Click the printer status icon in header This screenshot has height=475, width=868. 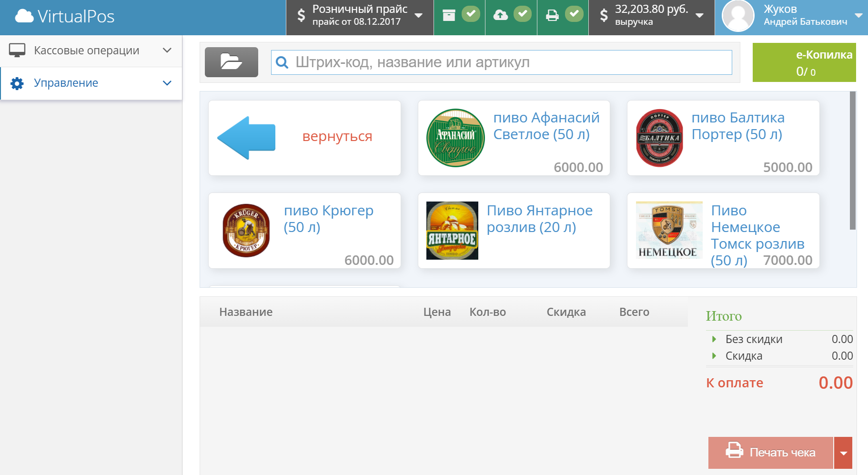coord(552,15)
